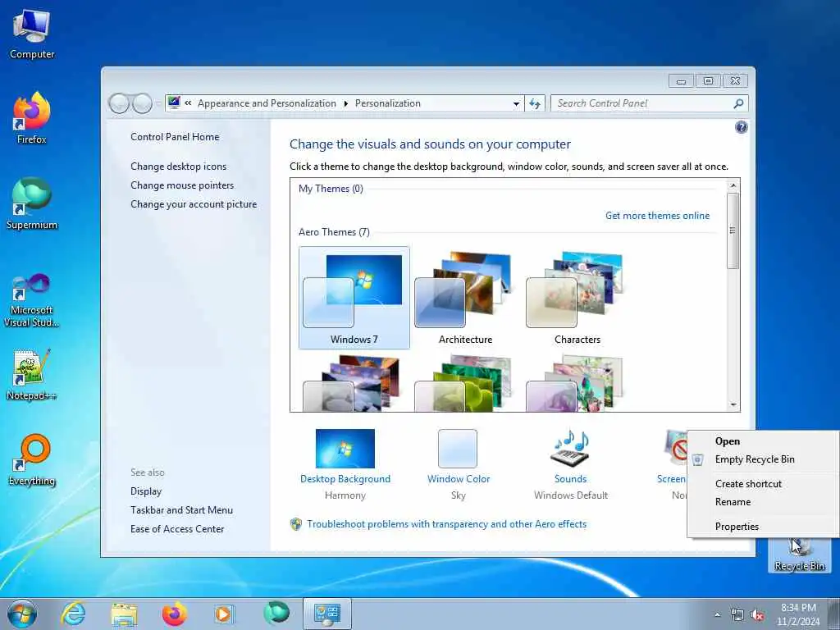
Task: Click the theme list scroll down arrow
Action: tap(733, 405)
